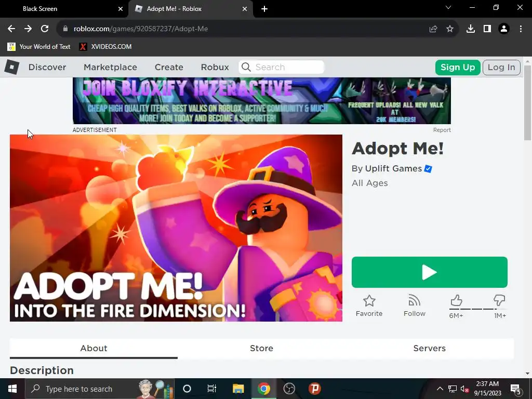Click the green Sign Up button
This screenshot has width=532, height=399.
[458, 67]
